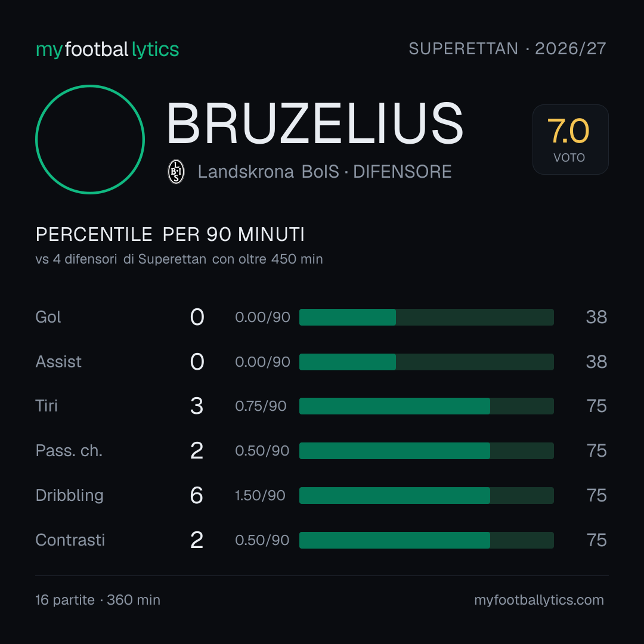The image size is (644, 644).
Task: Click the PERCENTILE PER 90 MINUTI heading
Action: point(170,234)
